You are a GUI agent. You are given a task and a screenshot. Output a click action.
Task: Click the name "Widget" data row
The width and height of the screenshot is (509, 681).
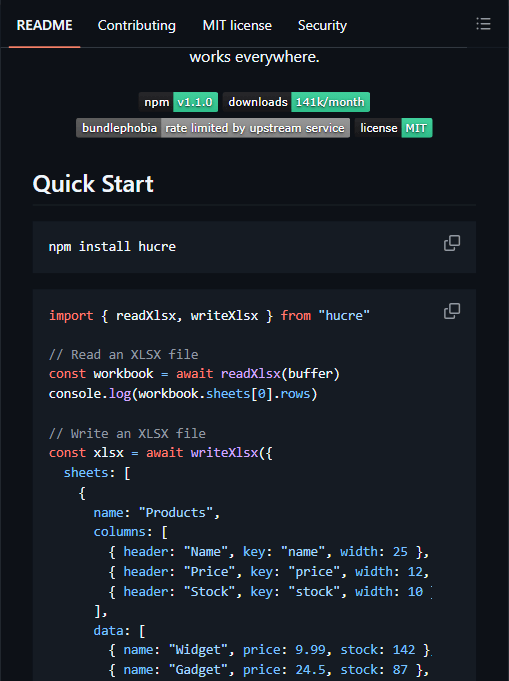click(270, 650)
